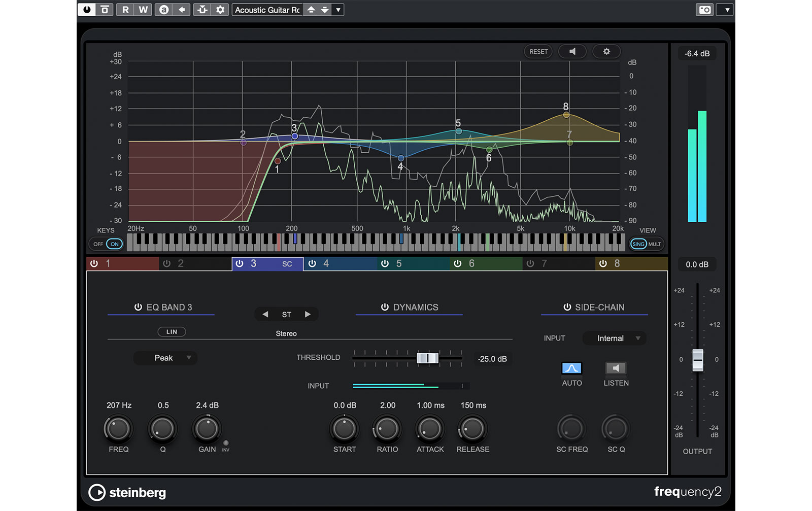
Task: Toggle power of band 3 tab
Action: click(240, 263)
